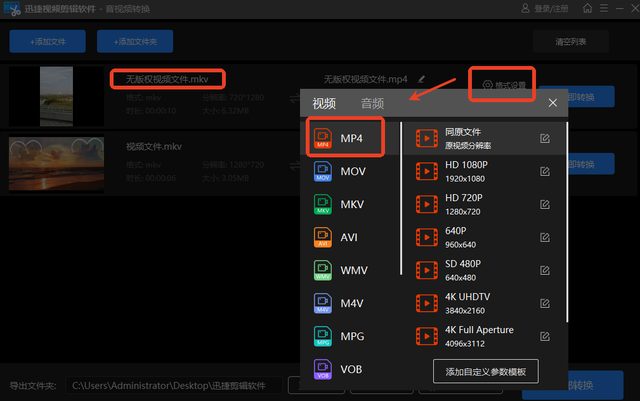
Task: Select the HD 720P 1280x720 preset
Action: tap(484, 205)
